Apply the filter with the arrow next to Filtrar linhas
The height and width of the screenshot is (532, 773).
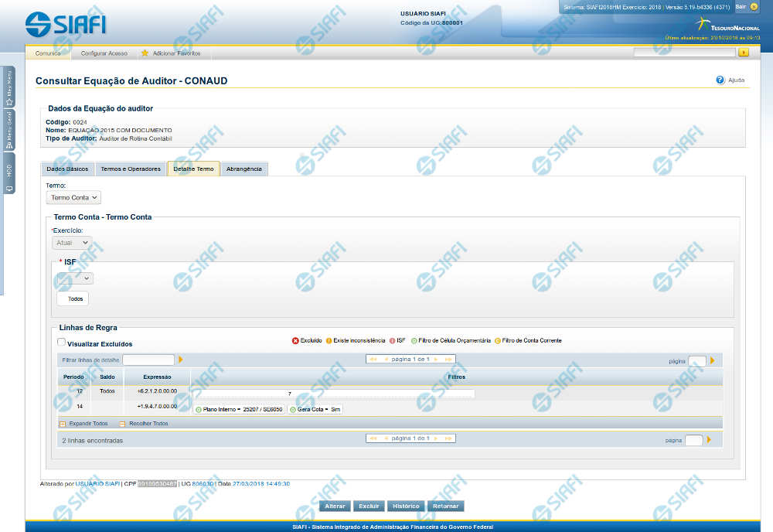coord(181,360)
